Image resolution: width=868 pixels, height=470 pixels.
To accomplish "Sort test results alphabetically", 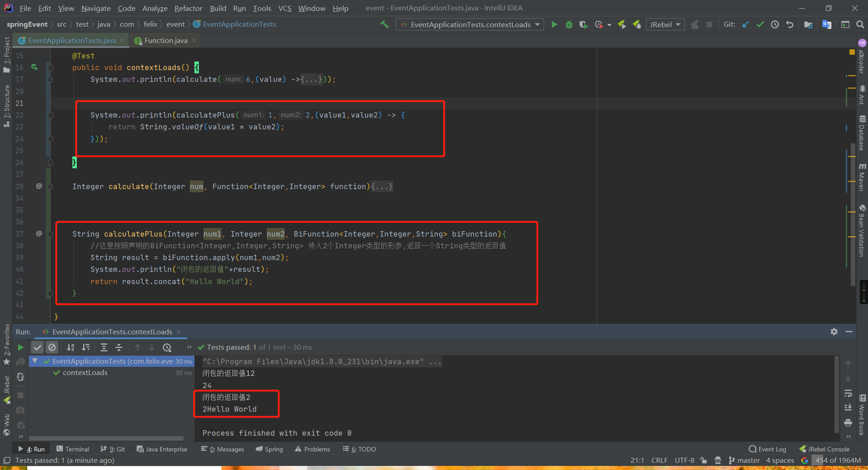I will [71, 347].
